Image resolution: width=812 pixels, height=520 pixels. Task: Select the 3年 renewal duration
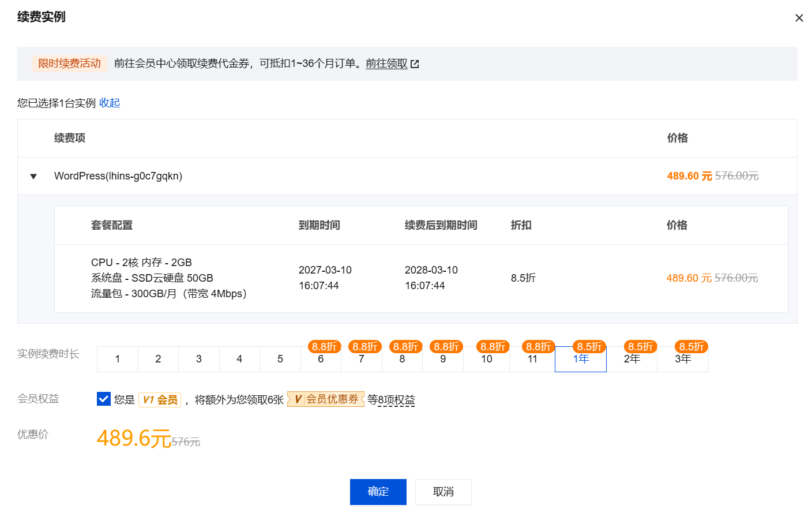(x=683, y=359)
